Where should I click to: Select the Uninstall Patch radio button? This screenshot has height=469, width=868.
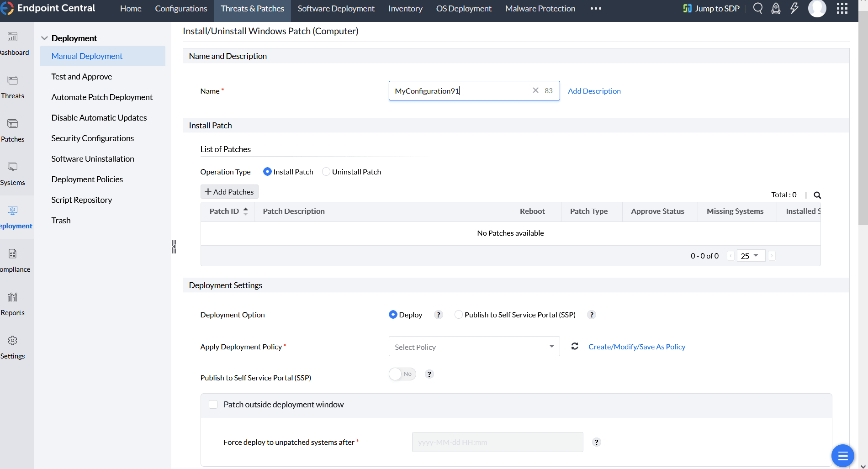pyautogui.click(x=326, y=172)
